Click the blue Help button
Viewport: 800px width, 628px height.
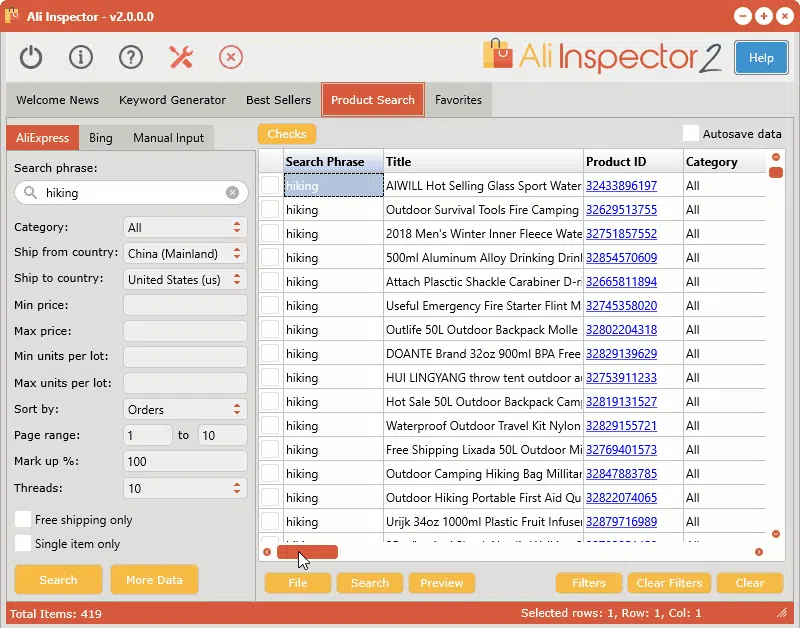[761, 58]
